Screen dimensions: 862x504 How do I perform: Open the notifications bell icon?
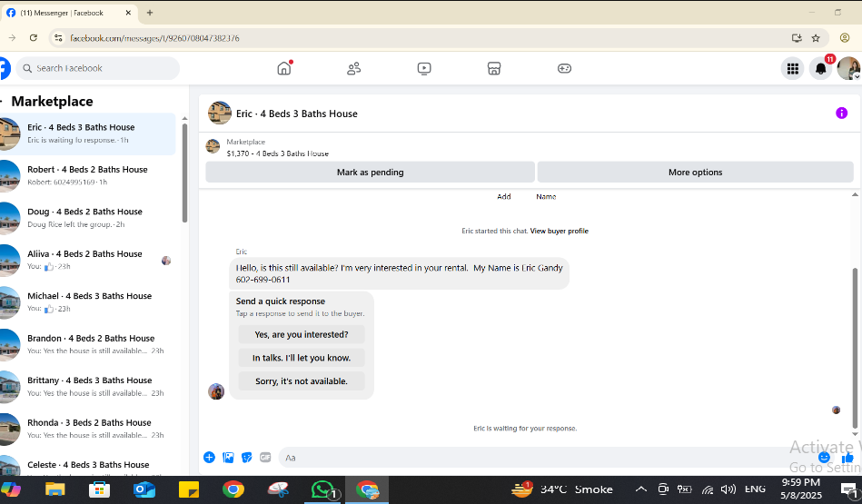coord(821,69)
